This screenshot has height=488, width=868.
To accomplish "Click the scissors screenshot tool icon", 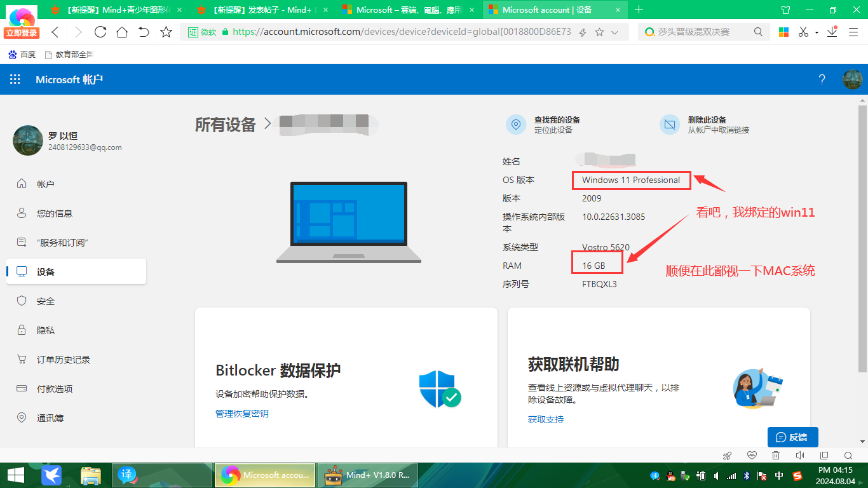I will tap(804, 32).
